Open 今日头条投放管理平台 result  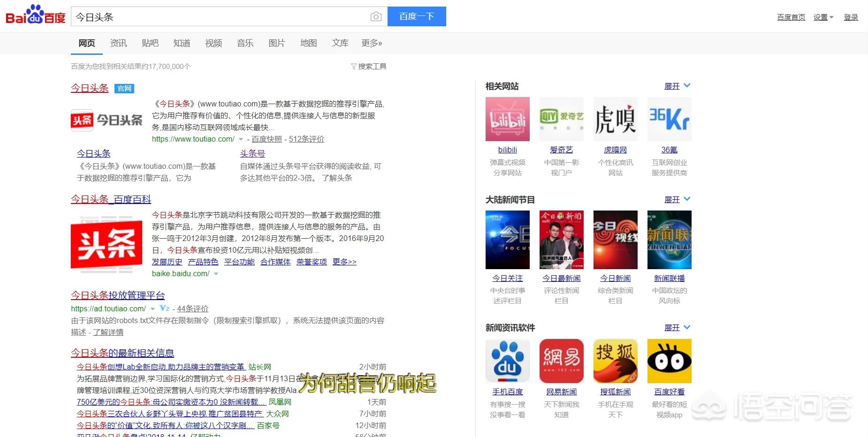(x=118, y=295)
